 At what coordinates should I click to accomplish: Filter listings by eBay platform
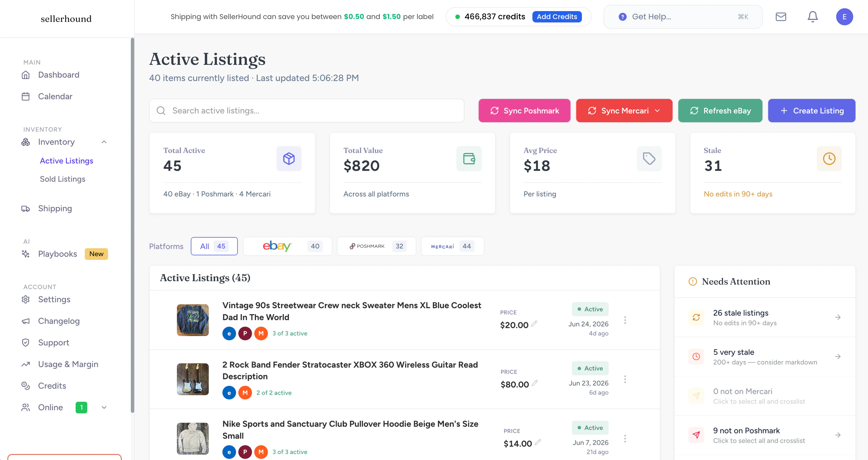(x=288, y=246)
